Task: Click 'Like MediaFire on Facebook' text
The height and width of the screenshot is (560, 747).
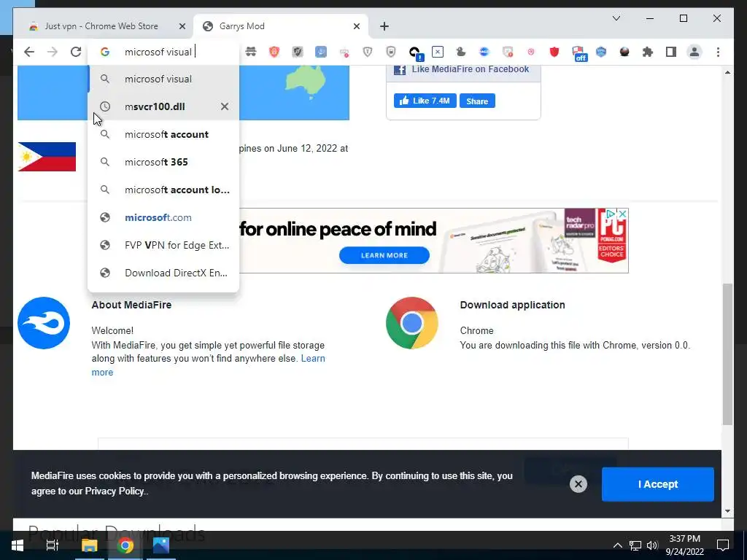Action: (471, 69)
